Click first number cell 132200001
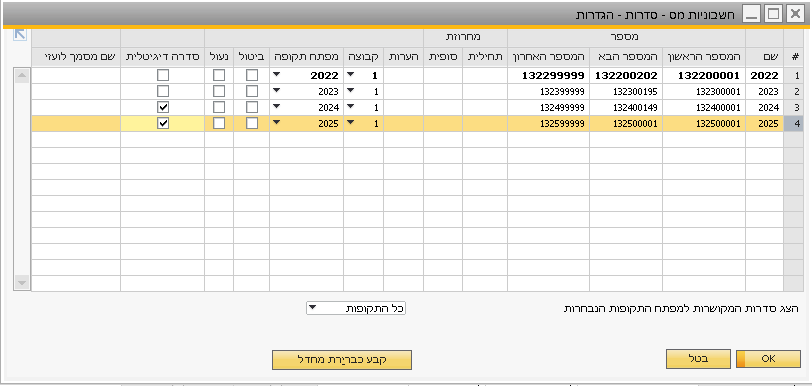The image size is (812, 386). coord(704,75)
